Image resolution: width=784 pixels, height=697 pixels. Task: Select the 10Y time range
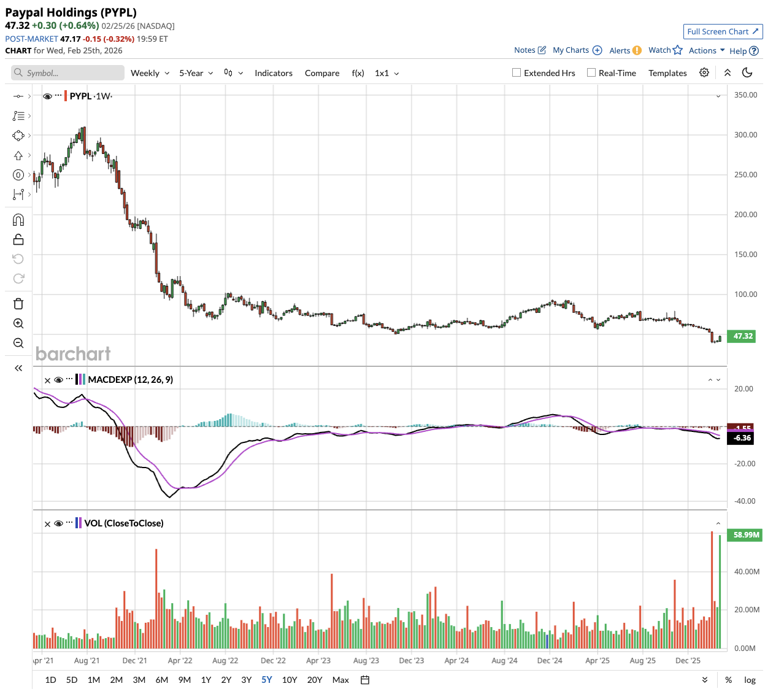(x=290, y=680)
